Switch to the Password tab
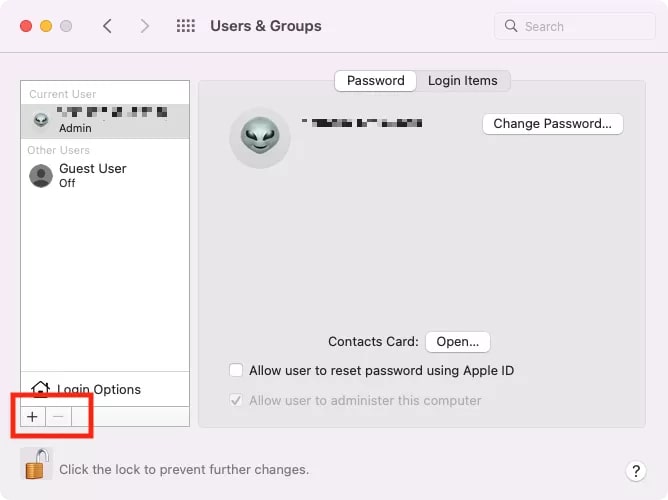The height and width of the screenshot is (500, 668). pyautogui.click(x=375, y=81)
